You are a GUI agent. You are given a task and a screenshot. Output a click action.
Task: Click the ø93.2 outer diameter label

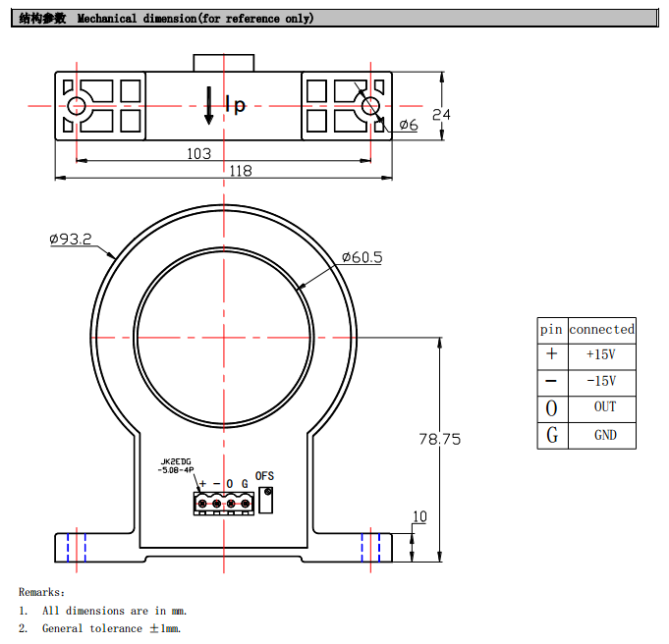point(71,239)
